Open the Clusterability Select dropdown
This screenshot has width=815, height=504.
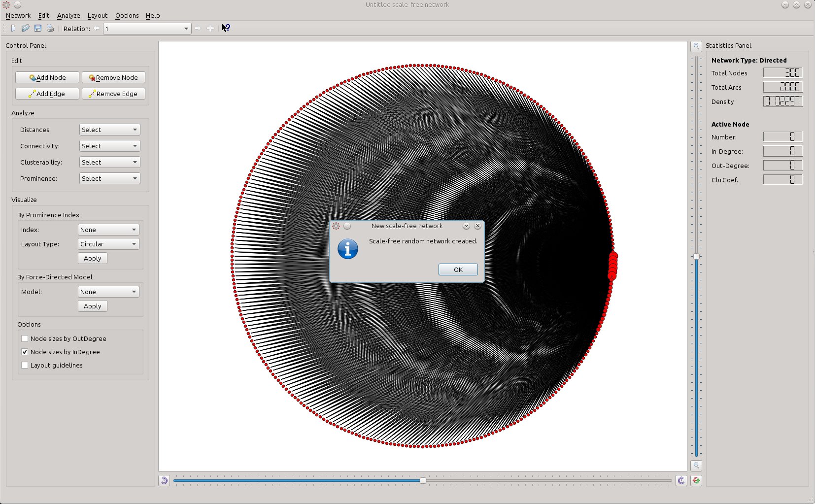(x=109, y=162)
